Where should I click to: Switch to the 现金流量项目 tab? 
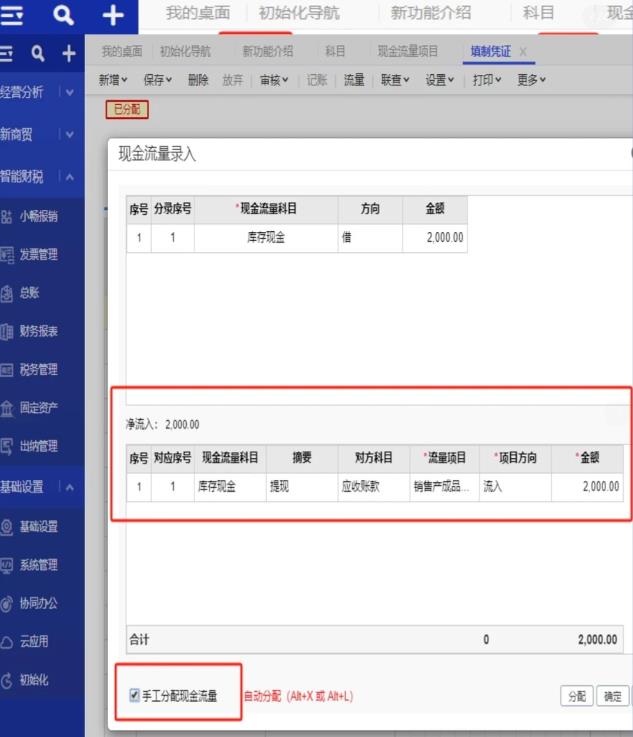(x=407, y=52)
